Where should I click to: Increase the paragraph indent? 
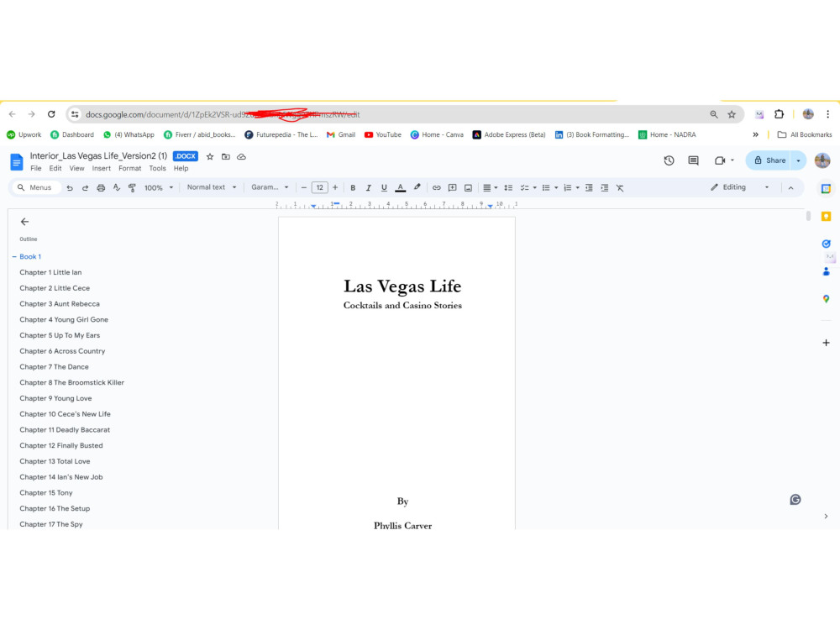604,188
